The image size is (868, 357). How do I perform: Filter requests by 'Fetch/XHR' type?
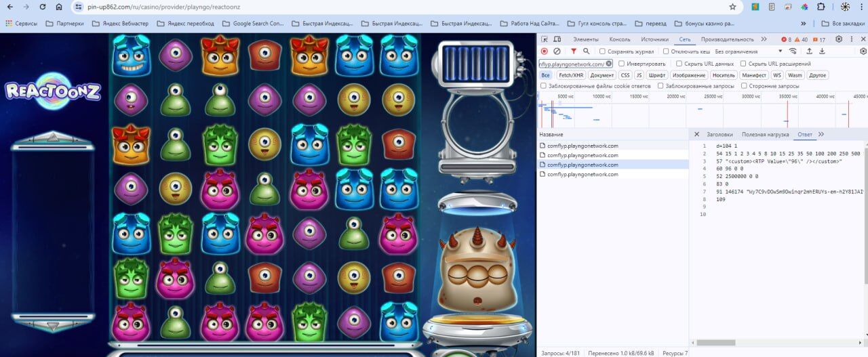pyautogui.click(x=570, y=75)
